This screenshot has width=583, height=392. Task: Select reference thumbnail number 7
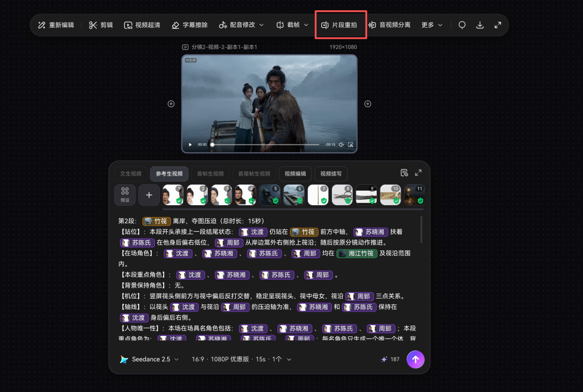point(318,195)
